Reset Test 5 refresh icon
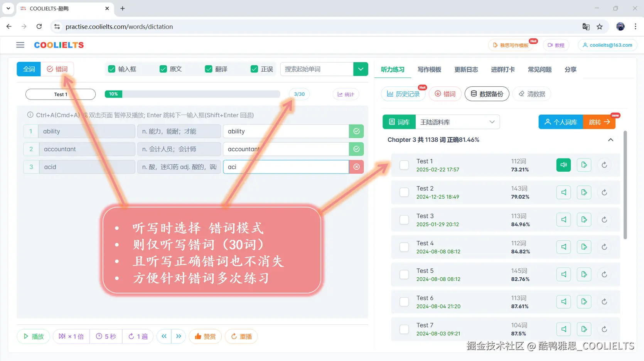This screenshot has height=361, width=644. coord(604,274)
